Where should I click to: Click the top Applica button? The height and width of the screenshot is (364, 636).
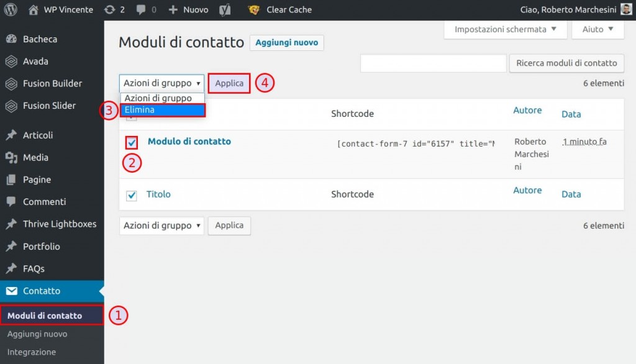coord(229,83)
